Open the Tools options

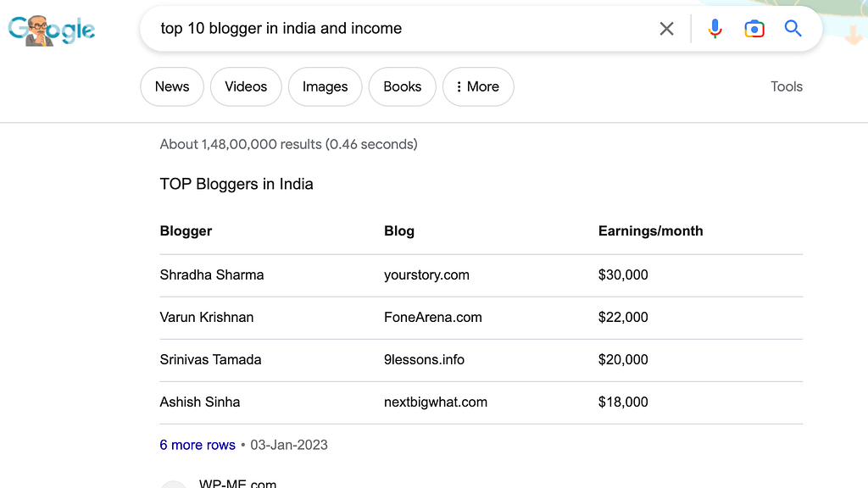(x=786, y=86)
